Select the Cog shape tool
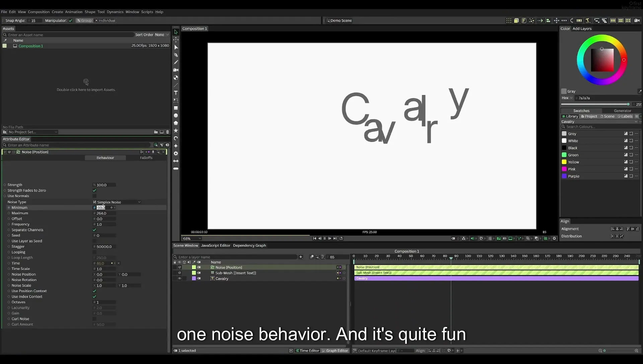Image resolution: width=643 pixels, height=364 pixels. point(176,153)
